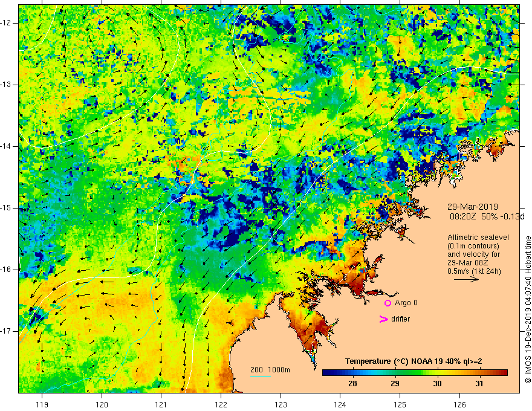Viewport: 532px width, 411px height.
Task: Click the longitude axis label 120
Action: [102, 404]
